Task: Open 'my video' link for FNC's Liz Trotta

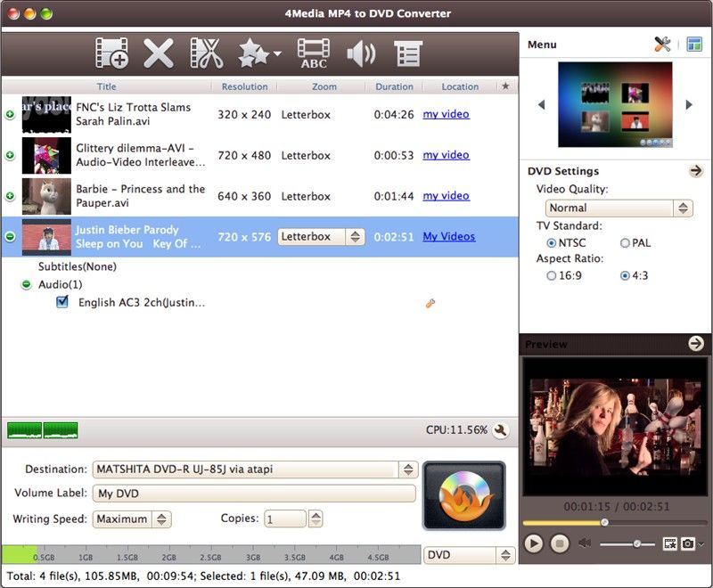Action: coord(447,114)
